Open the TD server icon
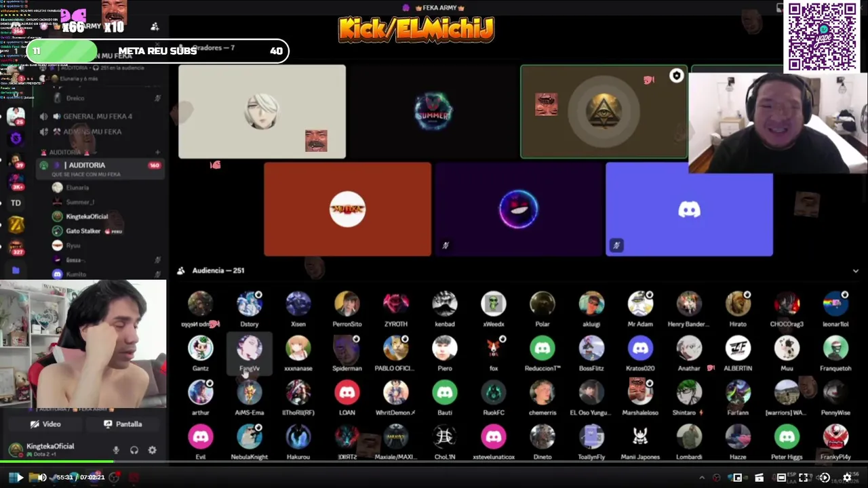The height and width of the screenshot is (488, 868). pyautogui.click(x=16, y=203)
